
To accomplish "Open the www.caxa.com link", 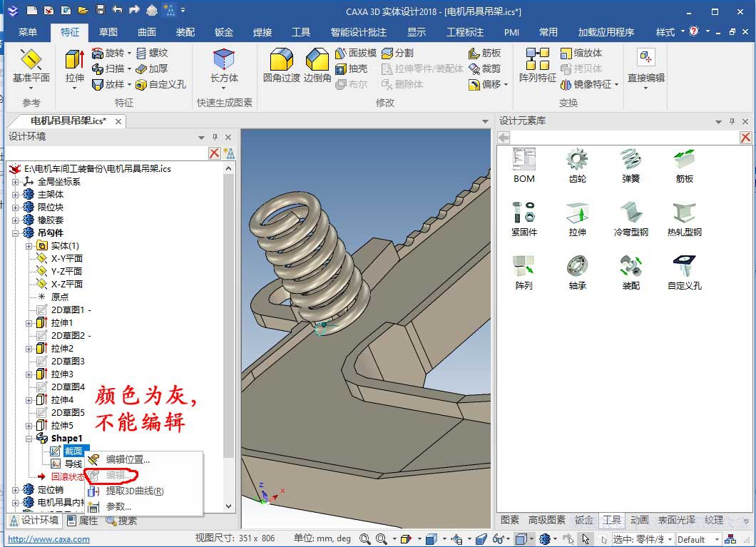I will 48,539.
